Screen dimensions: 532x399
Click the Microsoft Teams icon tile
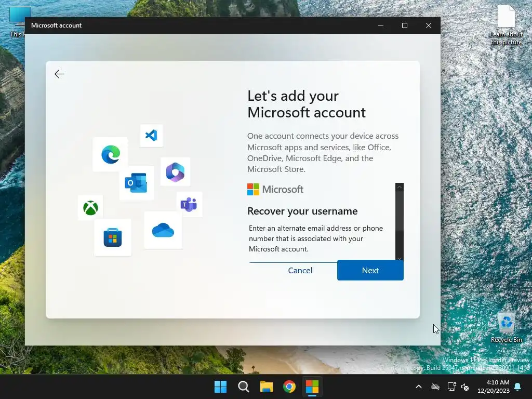click(189, 205)
